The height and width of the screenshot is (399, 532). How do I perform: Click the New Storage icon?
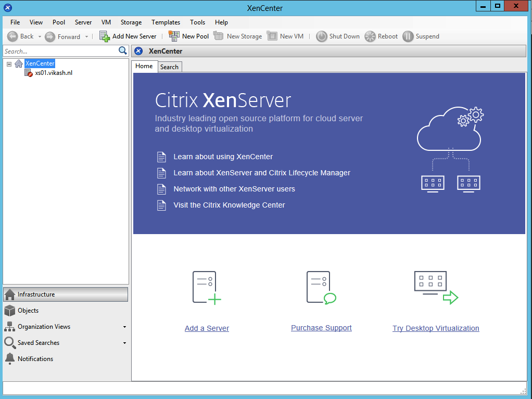[x=218, y=36]
